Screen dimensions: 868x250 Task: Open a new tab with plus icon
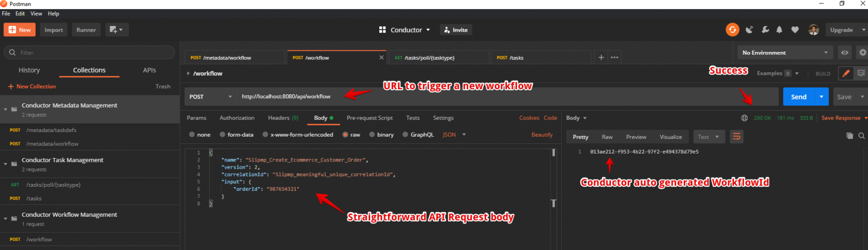click(601, 57)
